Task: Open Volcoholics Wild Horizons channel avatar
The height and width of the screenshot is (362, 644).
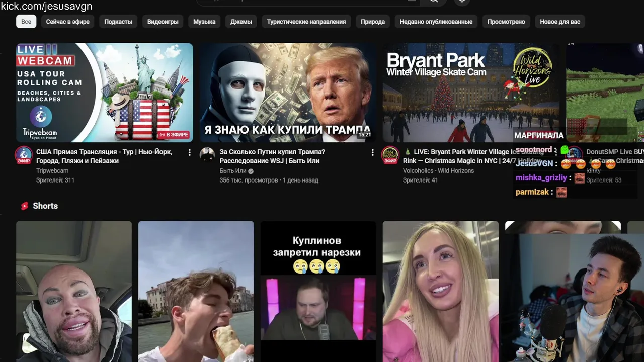Action: pyautogui.click(x=390, y=155)
